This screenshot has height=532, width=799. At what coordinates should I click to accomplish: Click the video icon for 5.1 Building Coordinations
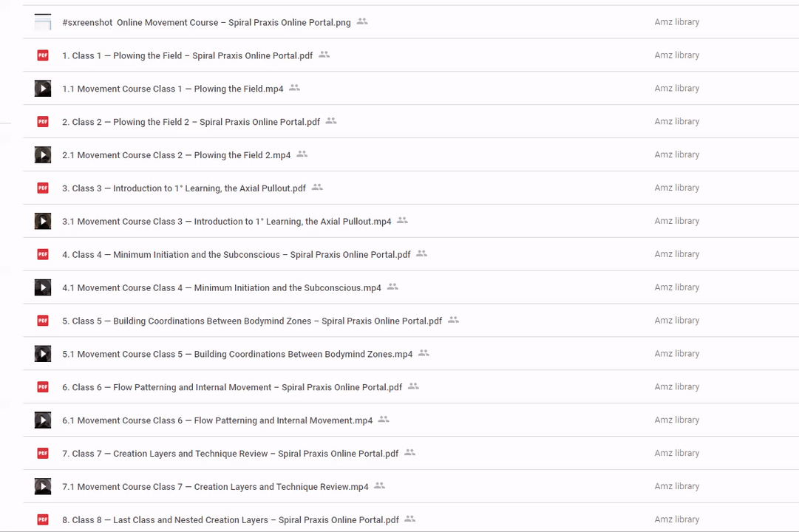coord(43,354)
